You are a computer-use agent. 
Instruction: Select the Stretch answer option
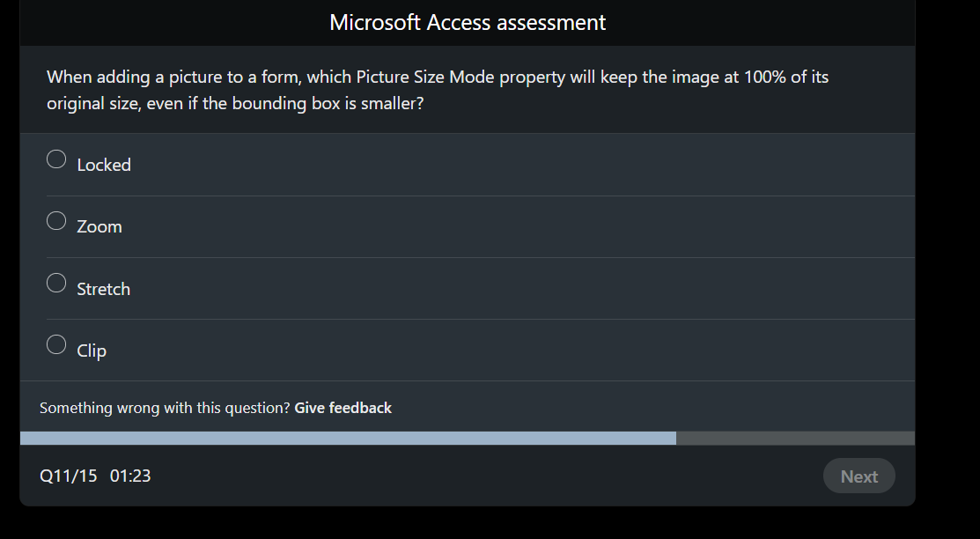click(x=55, y=282)
